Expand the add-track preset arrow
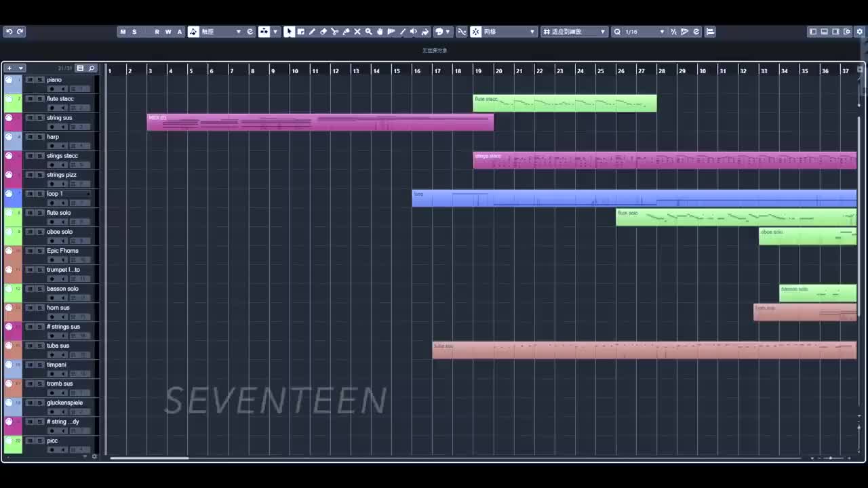Viewport: 868px width, 488px height. point(21,68)
